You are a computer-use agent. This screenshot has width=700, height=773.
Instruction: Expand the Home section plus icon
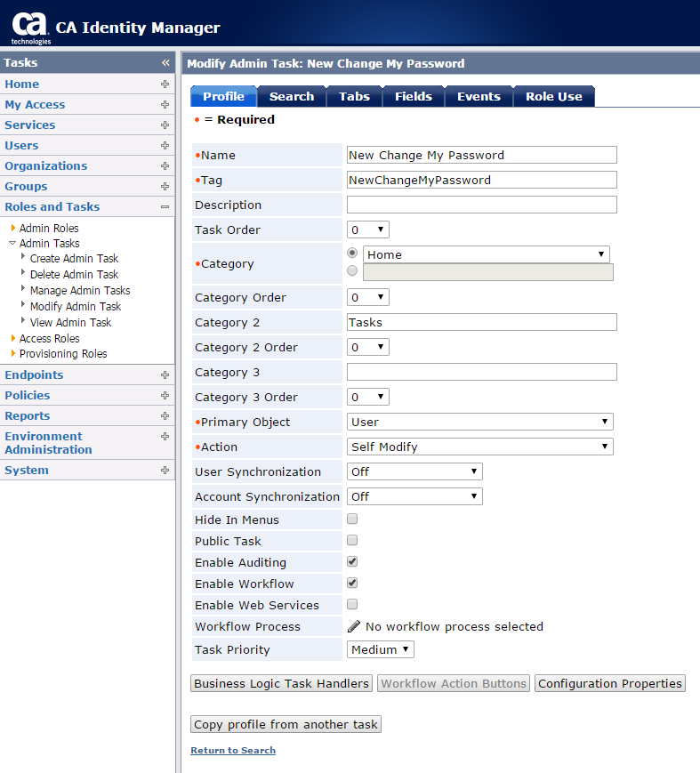[165, 85]
